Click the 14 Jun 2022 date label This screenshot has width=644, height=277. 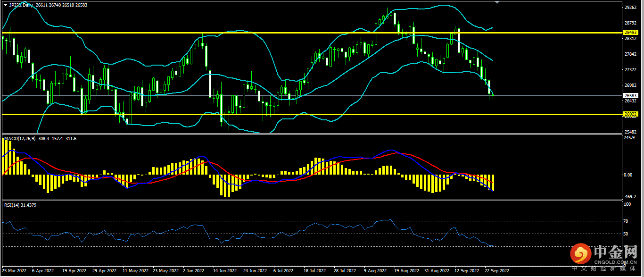point(225,271)
